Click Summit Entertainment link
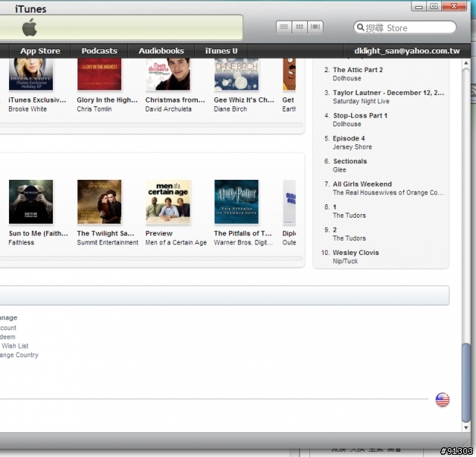 (107, 242)
